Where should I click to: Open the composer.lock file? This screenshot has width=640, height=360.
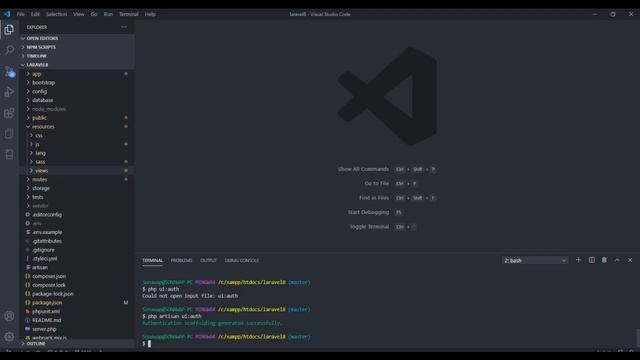(77, 285)
